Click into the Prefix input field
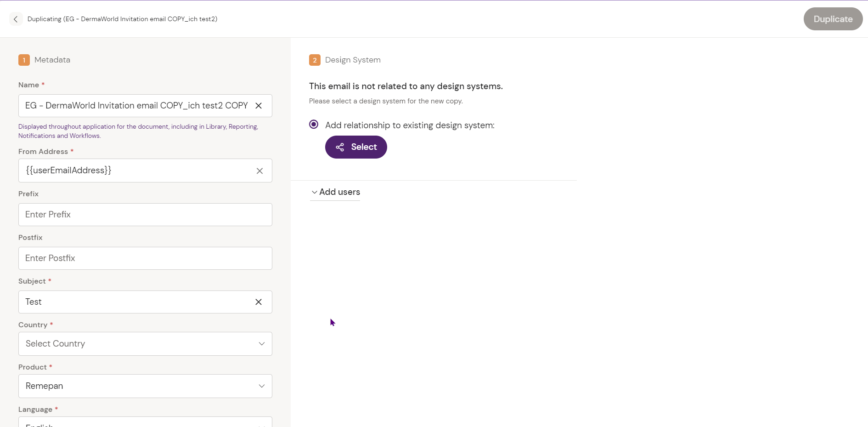 coord(145,215)
